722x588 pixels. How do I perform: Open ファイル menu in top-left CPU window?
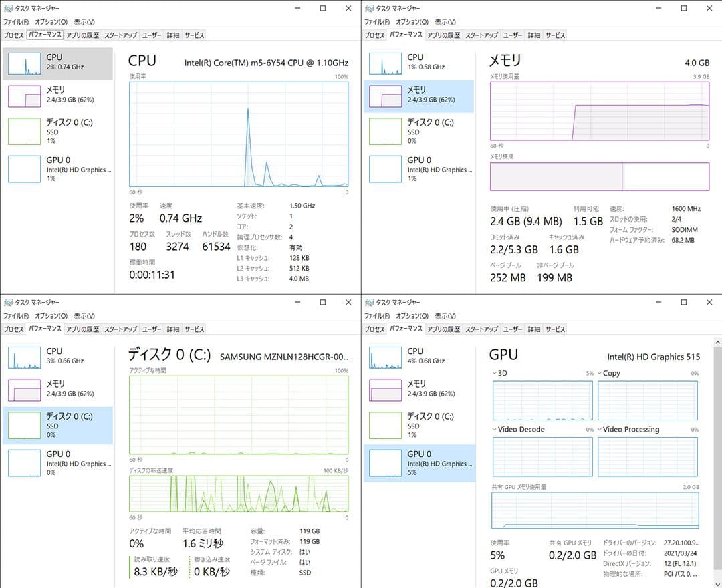pyautogui.click(x=16, y=21)
